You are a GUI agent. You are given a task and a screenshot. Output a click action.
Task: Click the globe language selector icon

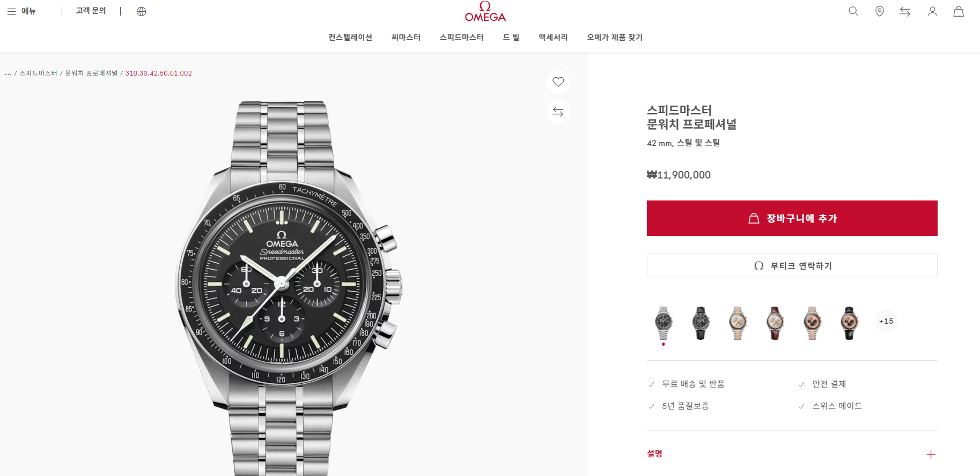coord(142,11)
